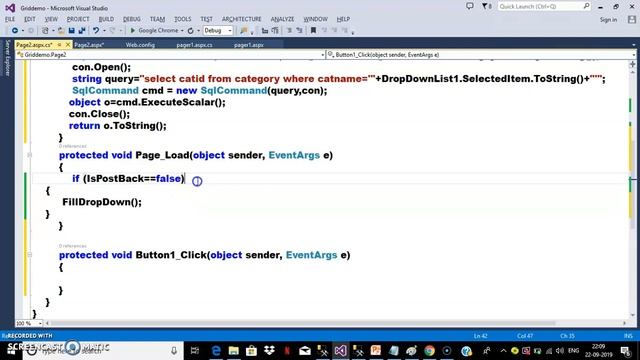
Task: Click the FillDropDown(); call in code
Action: pyautogui.click(x=102, y=202)
